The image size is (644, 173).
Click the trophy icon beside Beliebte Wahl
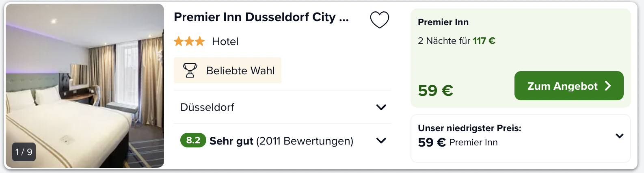click(x=190, y=70)
